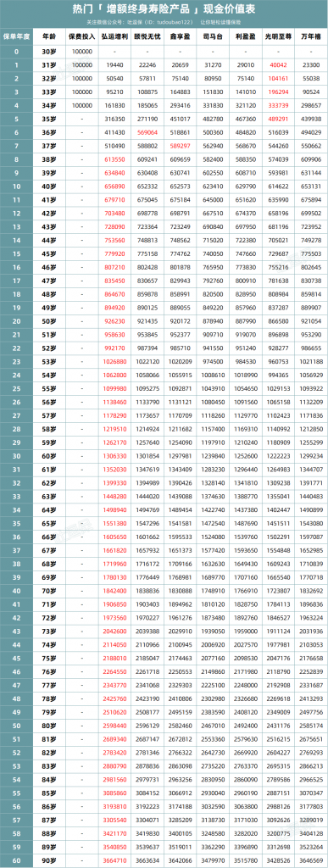
Task: Click the red value 926230
Action: click(x=114, y=321)
